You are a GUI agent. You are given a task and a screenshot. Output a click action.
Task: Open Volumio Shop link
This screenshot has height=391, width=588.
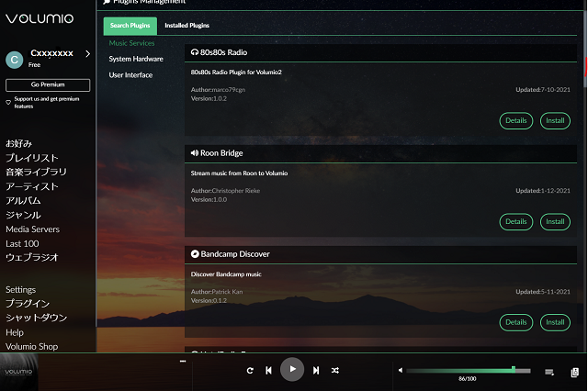[x=32, y=347]
